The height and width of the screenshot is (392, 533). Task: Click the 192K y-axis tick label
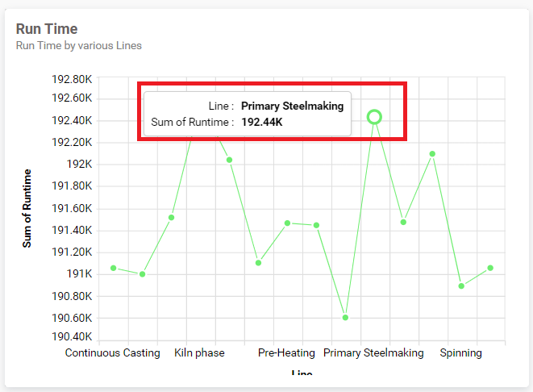pos(79,165)
